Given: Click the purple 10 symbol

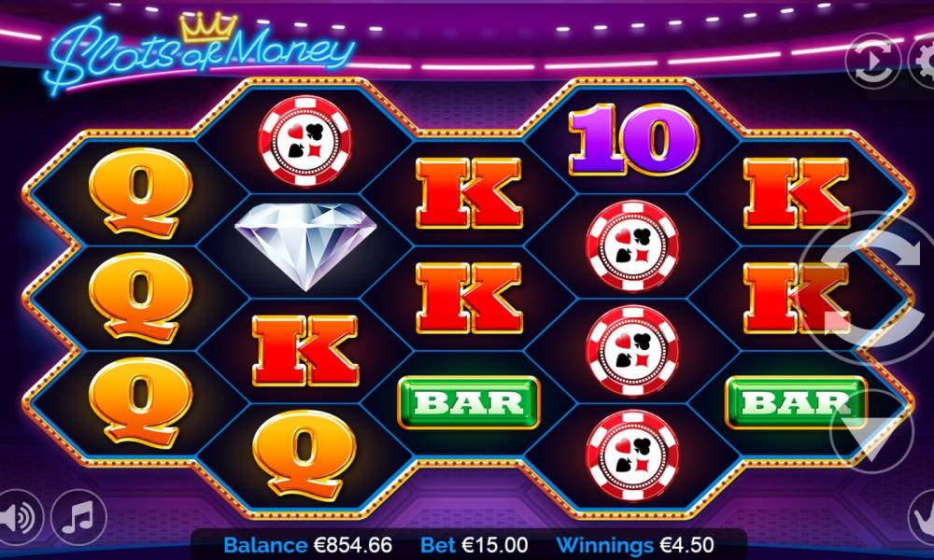Looking at the screenshot, I should [x=632, y=140].
